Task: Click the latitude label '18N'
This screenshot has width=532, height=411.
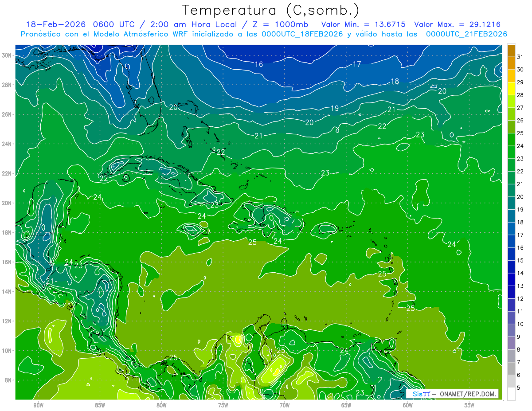Action: [7, 232]
